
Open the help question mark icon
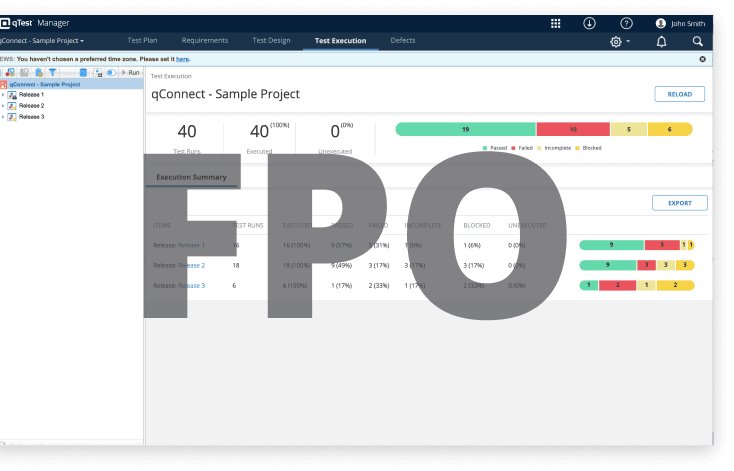tap(626, 23)
